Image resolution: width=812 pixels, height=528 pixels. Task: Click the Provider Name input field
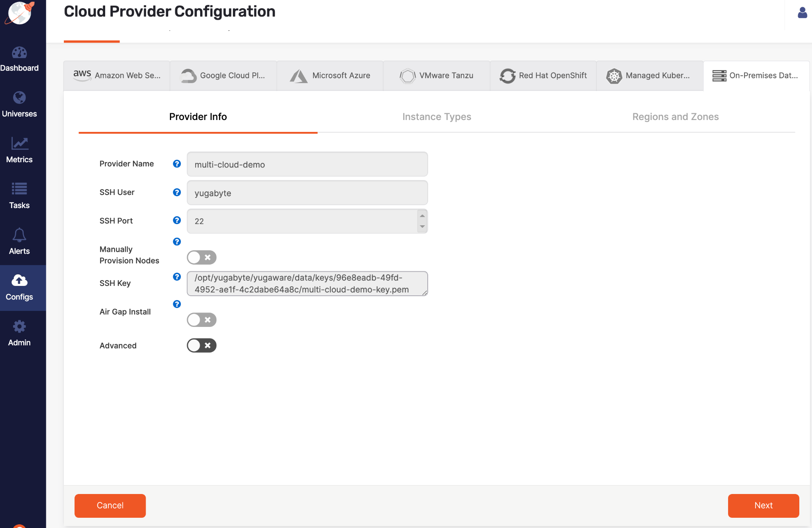coord(307,164)
